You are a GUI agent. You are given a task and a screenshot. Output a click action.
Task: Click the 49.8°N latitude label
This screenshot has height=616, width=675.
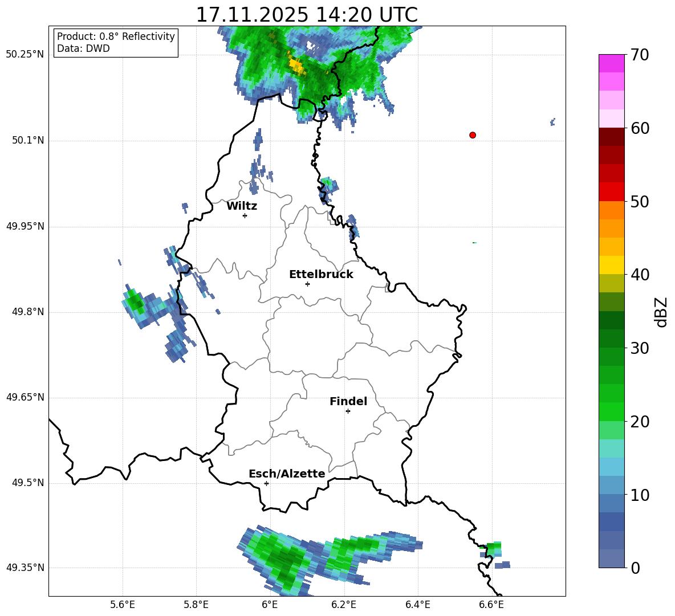[28, 312]
